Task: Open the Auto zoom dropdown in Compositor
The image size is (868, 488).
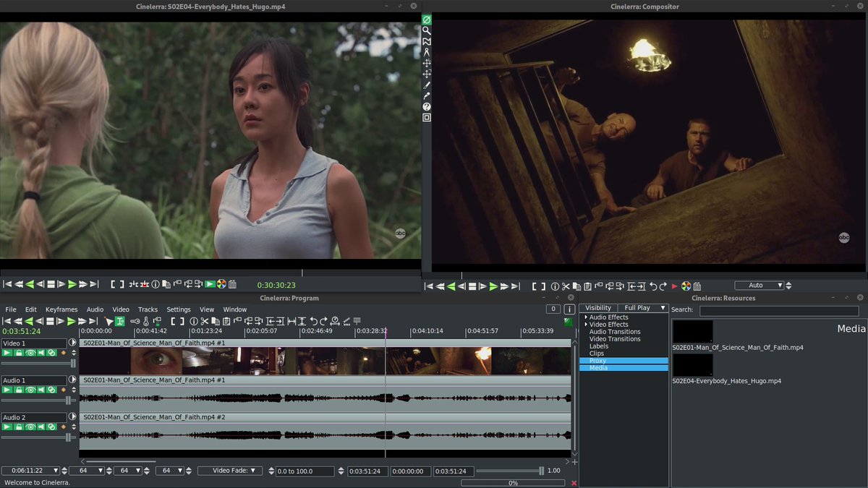Action: pos(760,286)
